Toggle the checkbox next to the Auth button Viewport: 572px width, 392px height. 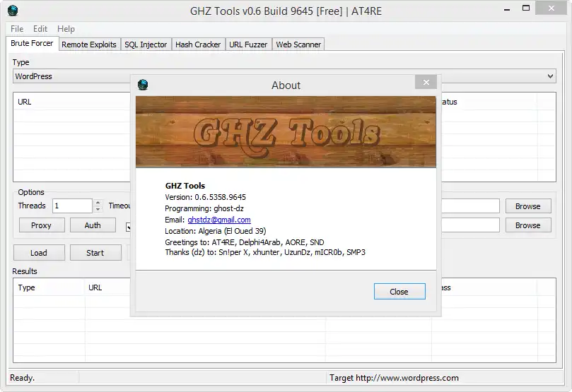[128, 227]
